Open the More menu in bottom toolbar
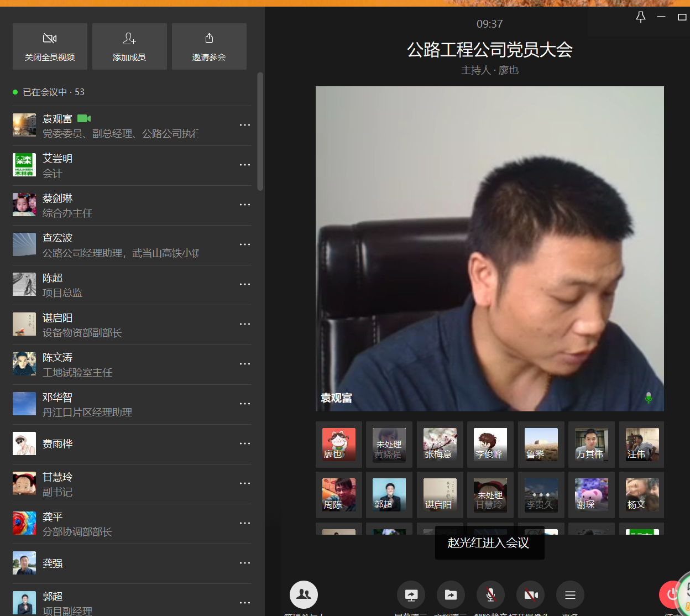The width and height of the screenshot is (690, 616). tap(570, 595)
